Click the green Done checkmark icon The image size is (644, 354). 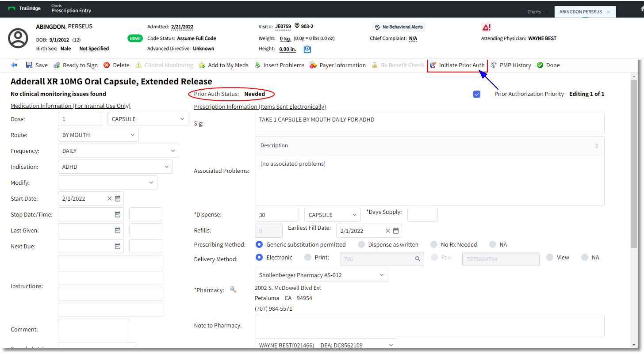point(540,65)
